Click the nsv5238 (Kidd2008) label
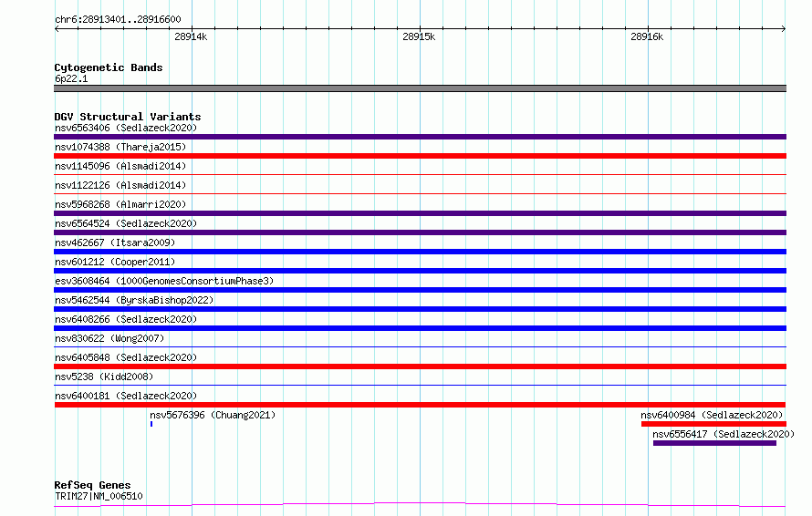This screenshot has height=516, width=812. pyautogui.click(x=104, y=377)
